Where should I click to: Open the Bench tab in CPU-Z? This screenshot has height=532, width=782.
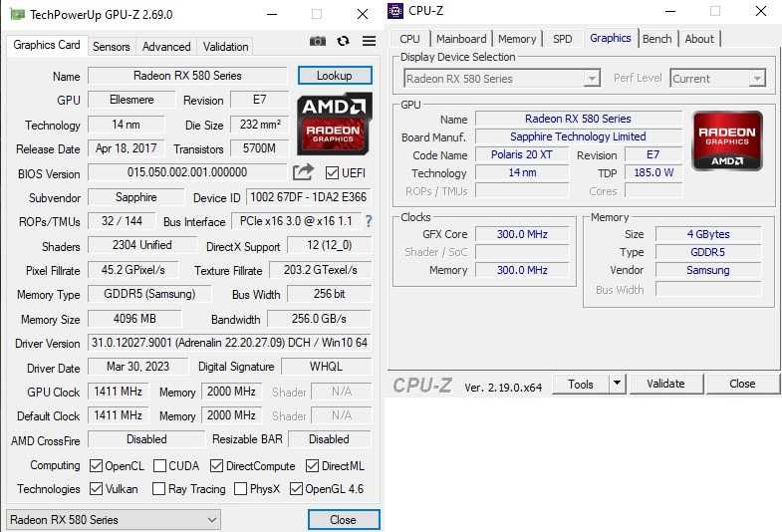coord(656,39)
